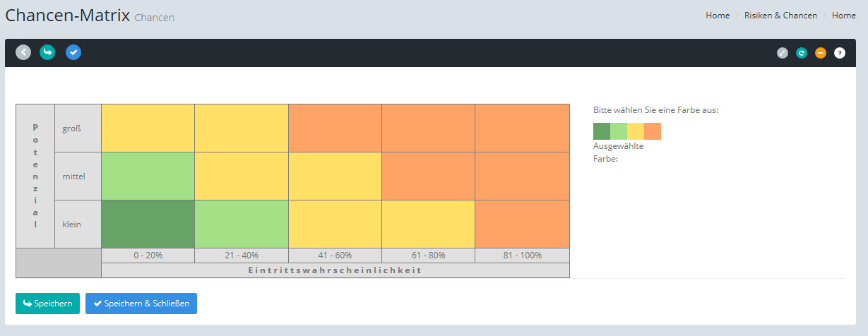Click the teal save arrow icon in the dark toolbar
This screenshot has width=868, height=336.
[x=47, y=52]
